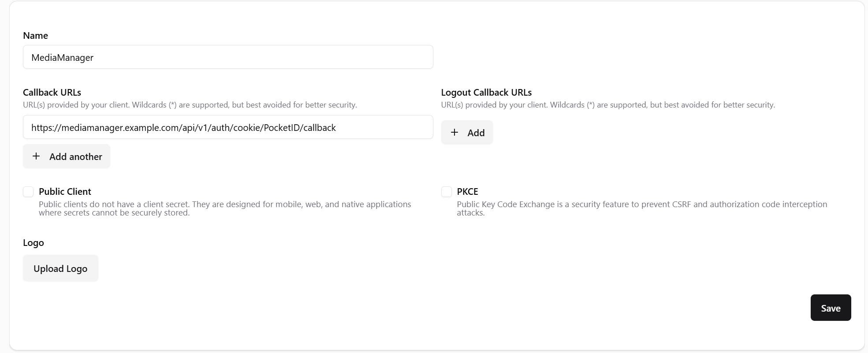Save the OIDC client settings

[x=831, y=308]
